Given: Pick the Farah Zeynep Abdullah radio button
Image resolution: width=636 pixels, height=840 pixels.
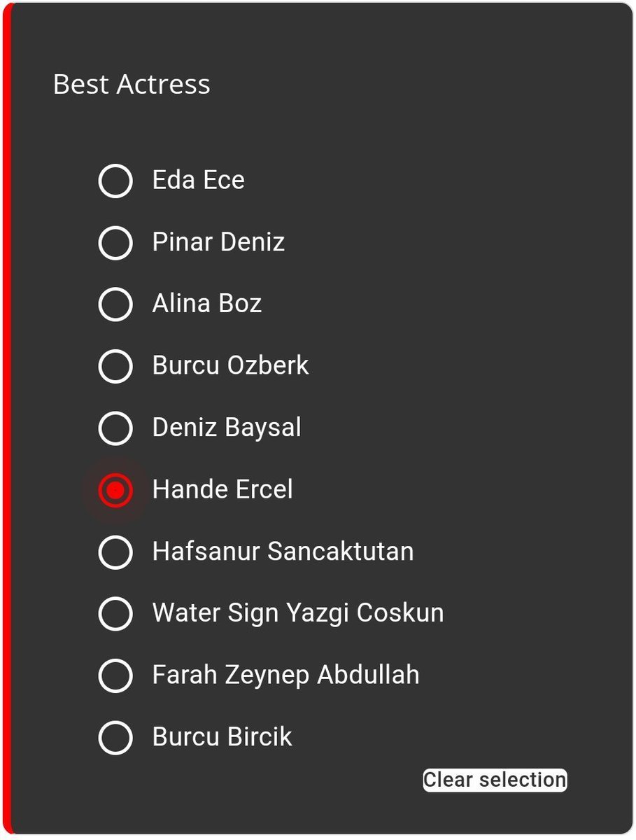Looking at the screenshot, I should coord(115,675).
